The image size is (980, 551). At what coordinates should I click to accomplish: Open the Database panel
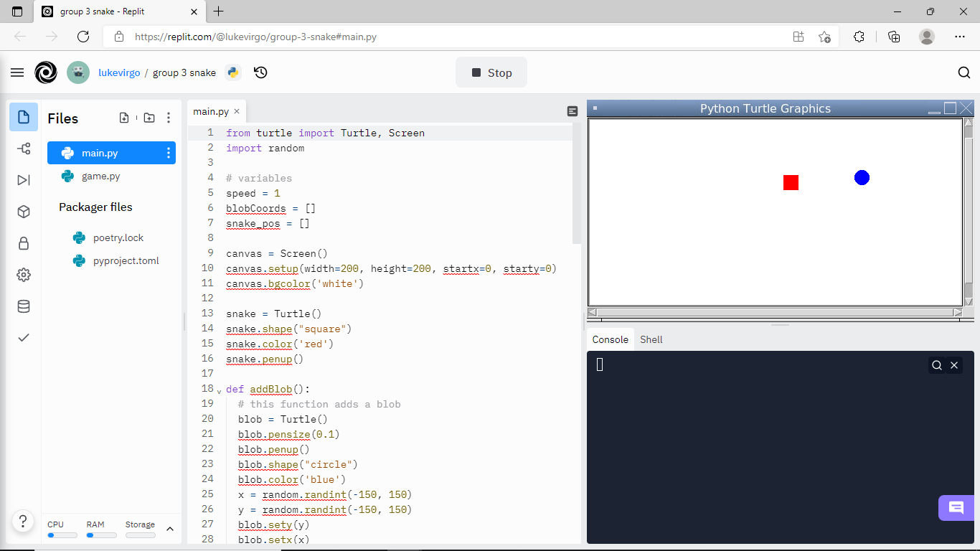tap(24, 306)
